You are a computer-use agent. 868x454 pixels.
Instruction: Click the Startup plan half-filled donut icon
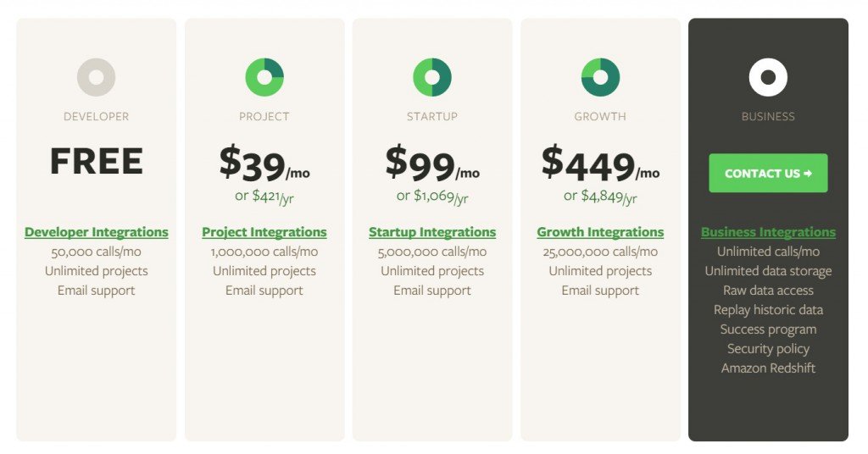tap(432, 77)
